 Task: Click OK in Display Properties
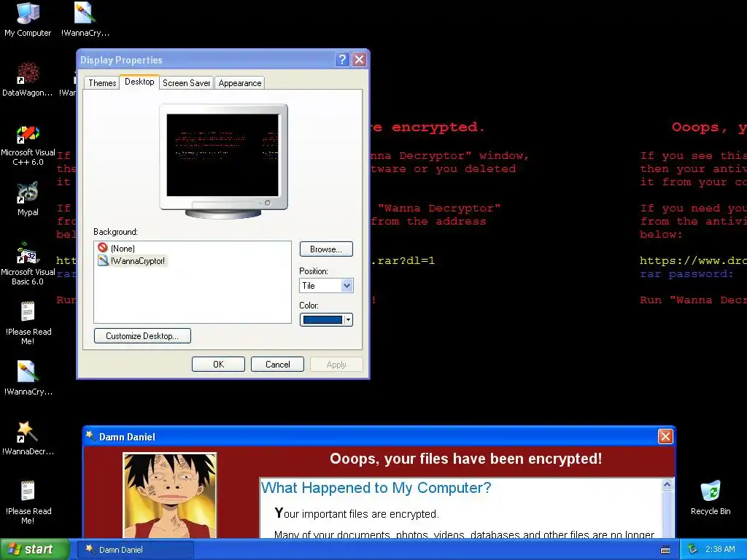(218, 365)
